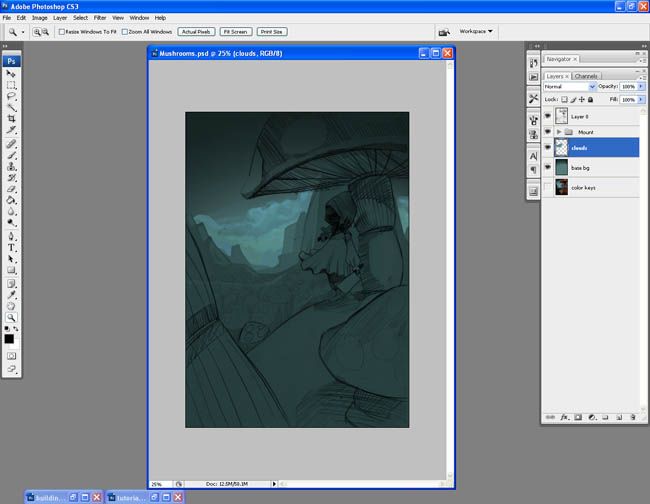This screenshot has height=504, width=650.
Task: Enable Zoom All Windows checkbox
Action: [125, 32]
